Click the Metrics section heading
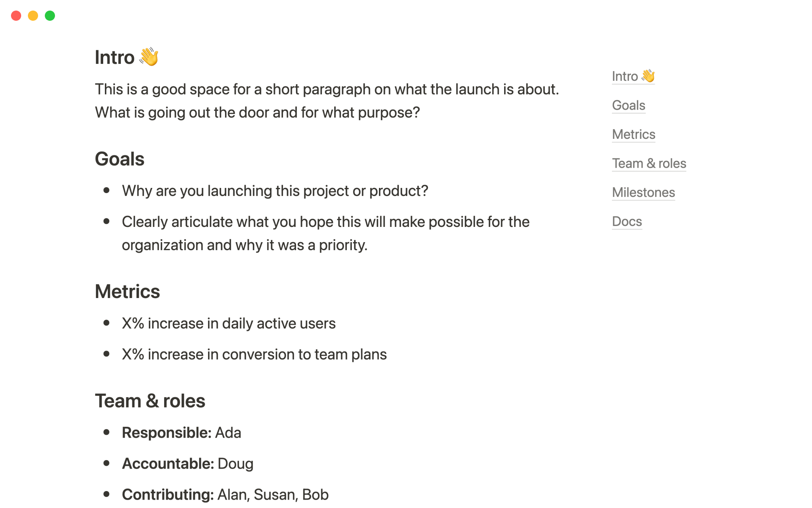This screenshot has width=812, height=508. coord(127,292)
